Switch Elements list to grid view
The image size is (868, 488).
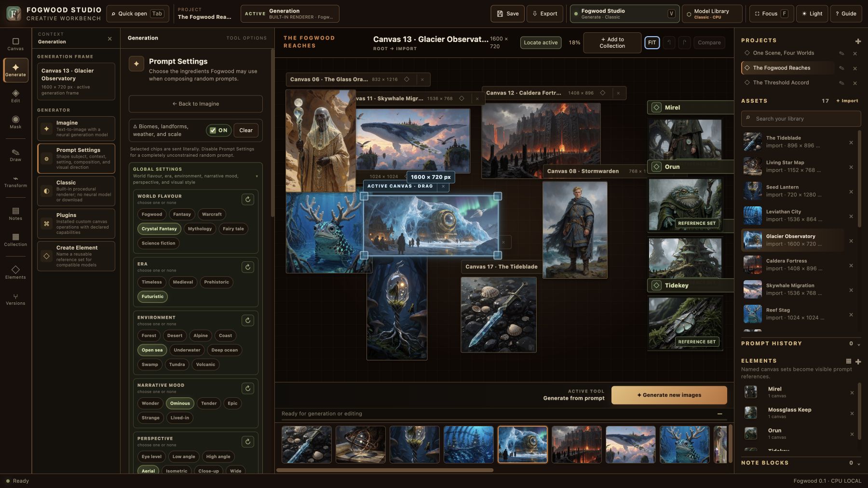[x=849, y=361]
